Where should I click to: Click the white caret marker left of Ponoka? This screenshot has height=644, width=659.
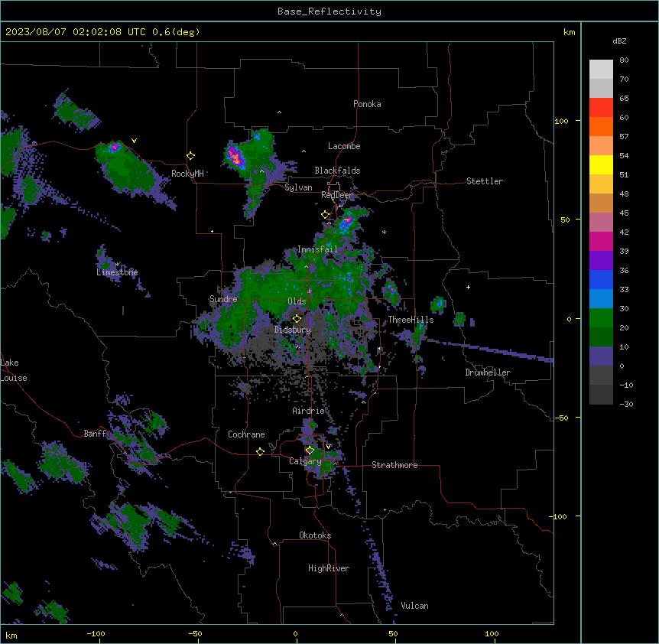click(279, 112)
